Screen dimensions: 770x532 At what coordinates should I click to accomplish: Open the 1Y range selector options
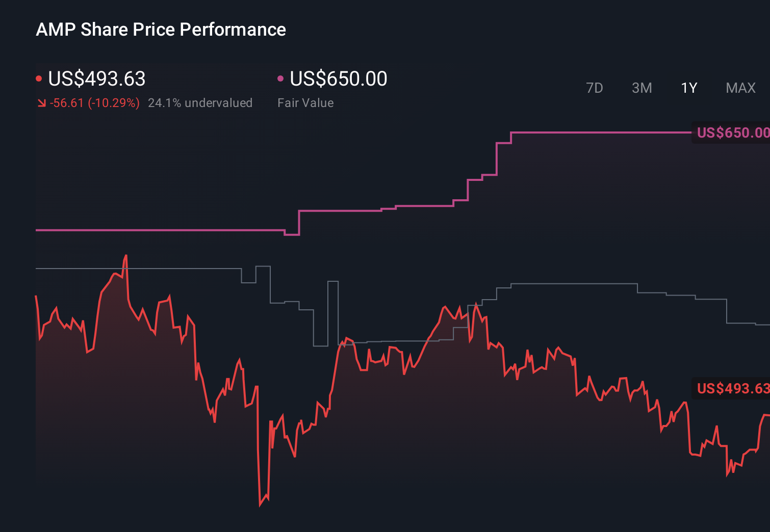pos(689,88)
